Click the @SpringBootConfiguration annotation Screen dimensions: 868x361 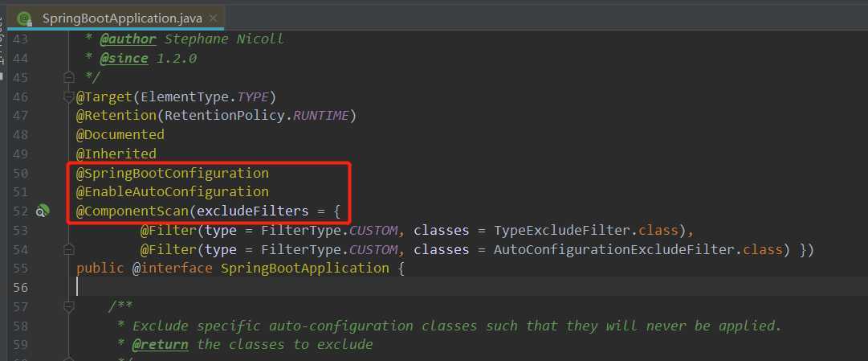[172, 173]
